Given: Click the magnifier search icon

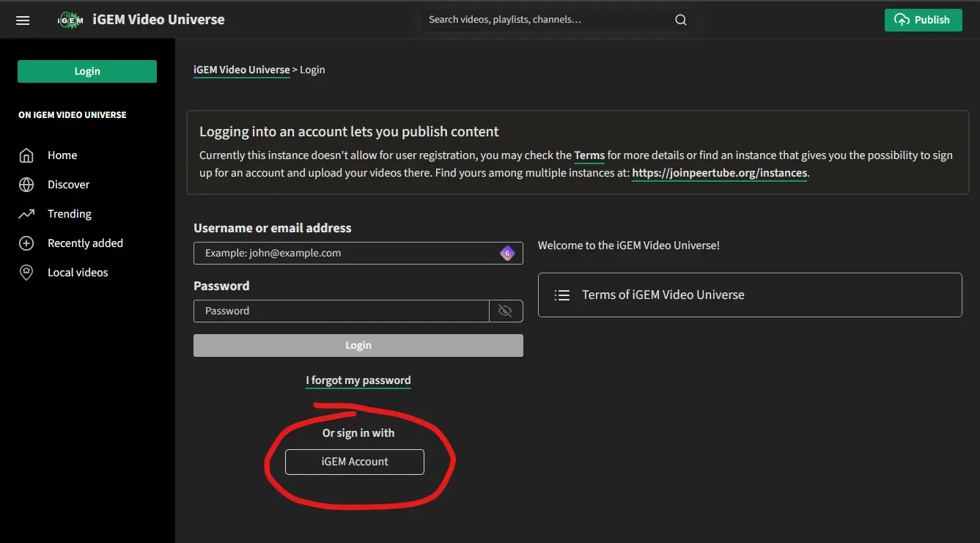Looking at the screenshot, I should [681, 21].
